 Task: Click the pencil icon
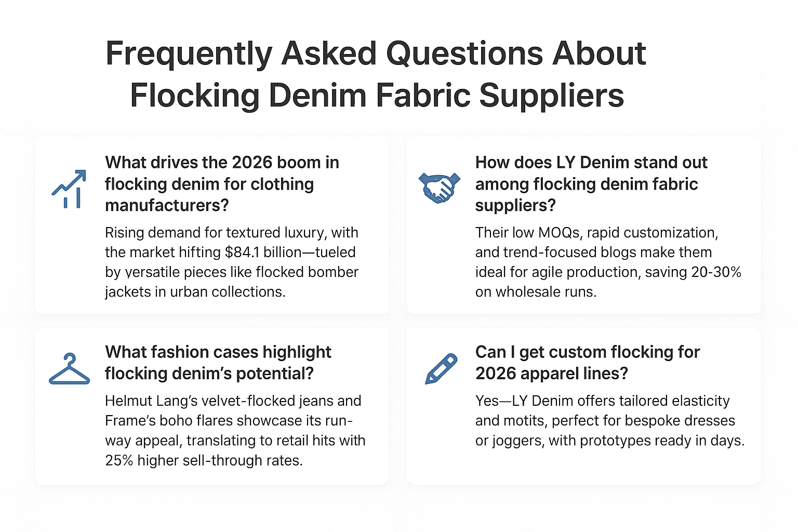(441, 368)
